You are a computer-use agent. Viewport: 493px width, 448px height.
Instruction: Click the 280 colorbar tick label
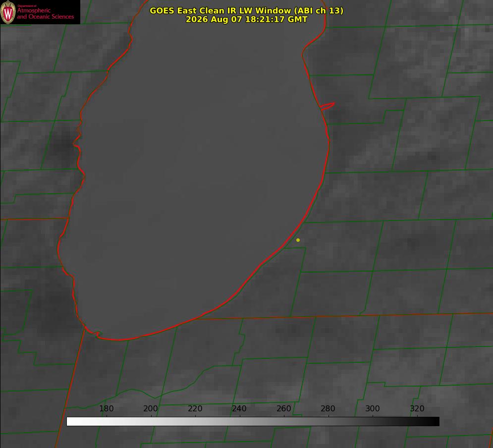click(x=328, y=408)
